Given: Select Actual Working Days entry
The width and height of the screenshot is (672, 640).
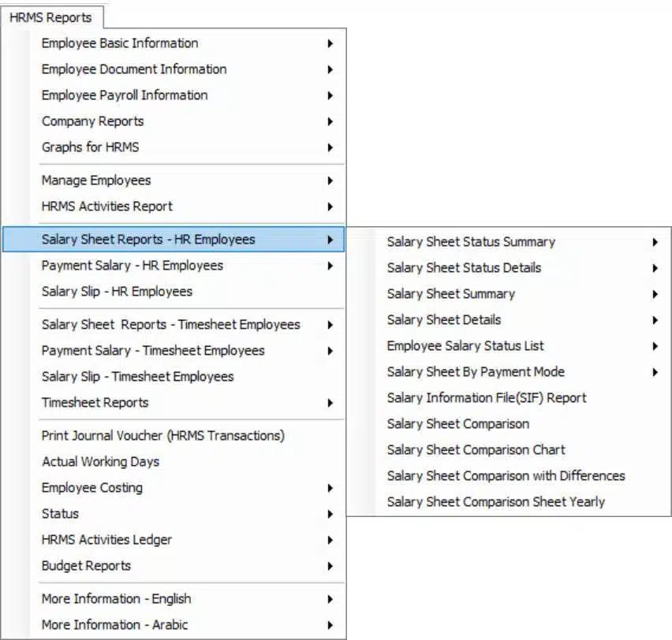Looking at the screenshot, I should click(x=174, y=461).
